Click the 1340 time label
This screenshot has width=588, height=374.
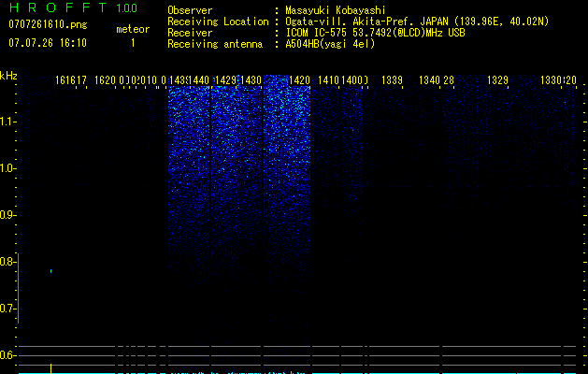(x=429, y=80)
